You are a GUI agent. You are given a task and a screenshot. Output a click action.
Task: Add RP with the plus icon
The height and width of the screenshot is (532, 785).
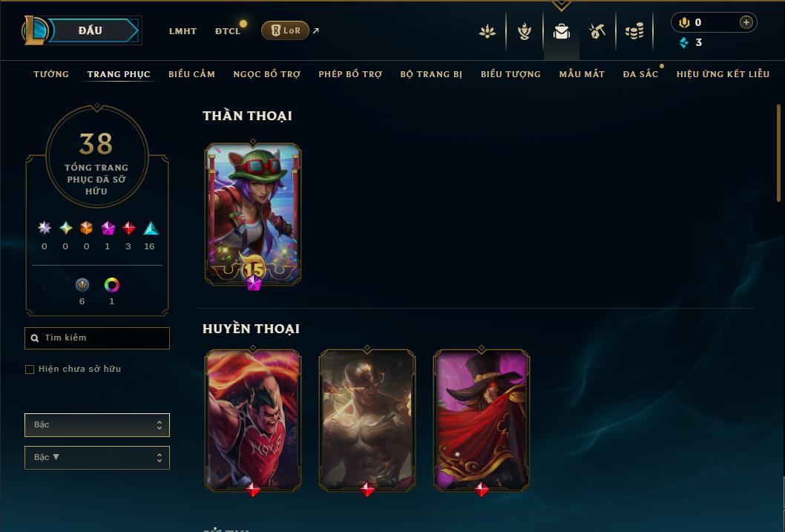(746, 22)
